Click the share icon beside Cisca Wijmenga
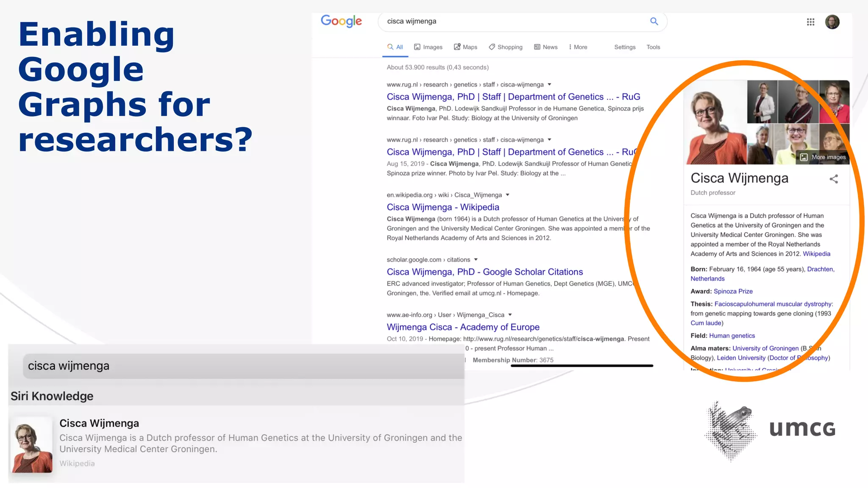868x488 pixels. (834, 179)
